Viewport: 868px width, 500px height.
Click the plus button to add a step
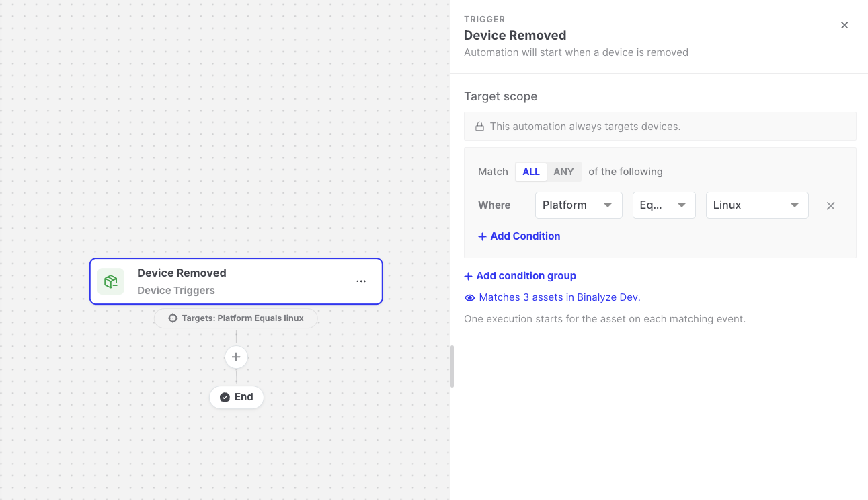[x=236, y=357]
